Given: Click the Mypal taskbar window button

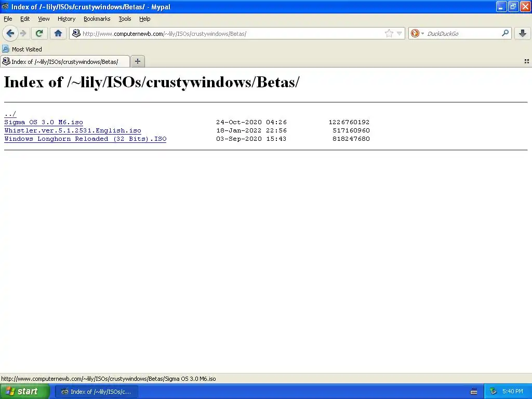Looking at the screenshot, I should pyautogui.click(x=96, y=392).
